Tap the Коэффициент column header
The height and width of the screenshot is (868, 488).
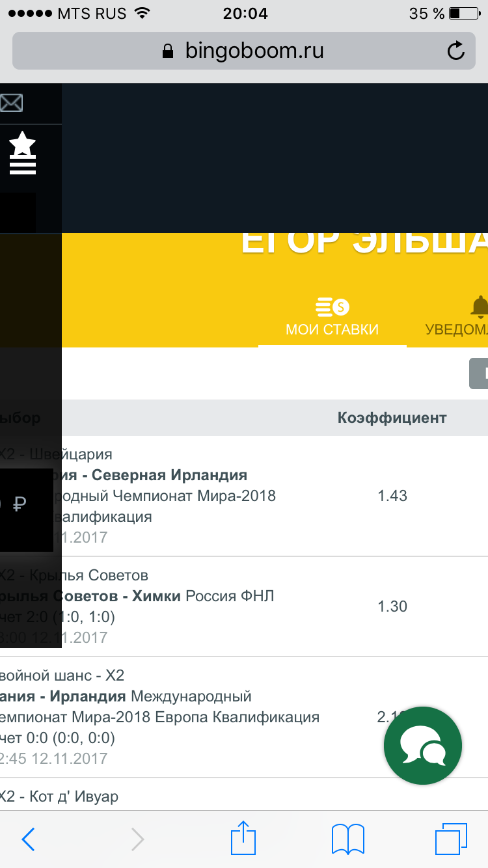[392, 418]
